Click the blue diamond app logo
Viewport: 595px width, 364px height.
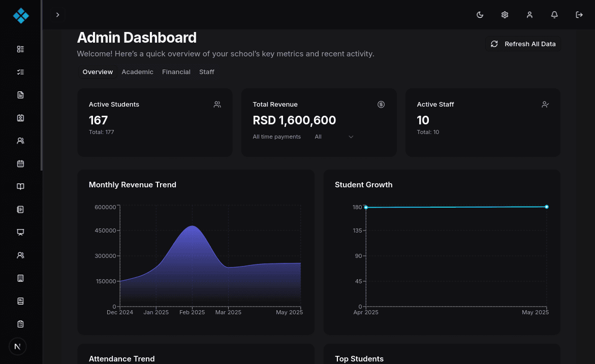pos(21,16)
